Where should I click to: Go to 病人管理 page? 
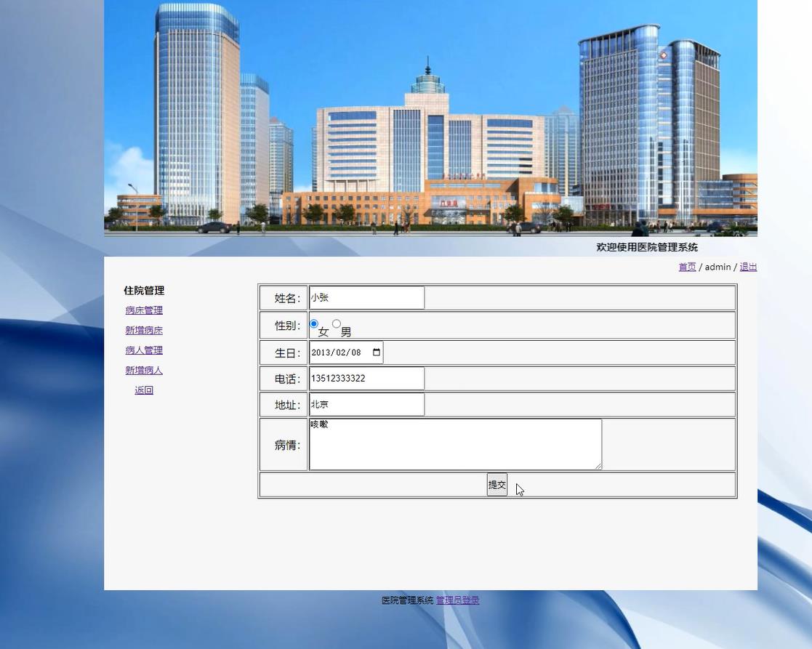[x=144, y=350]
